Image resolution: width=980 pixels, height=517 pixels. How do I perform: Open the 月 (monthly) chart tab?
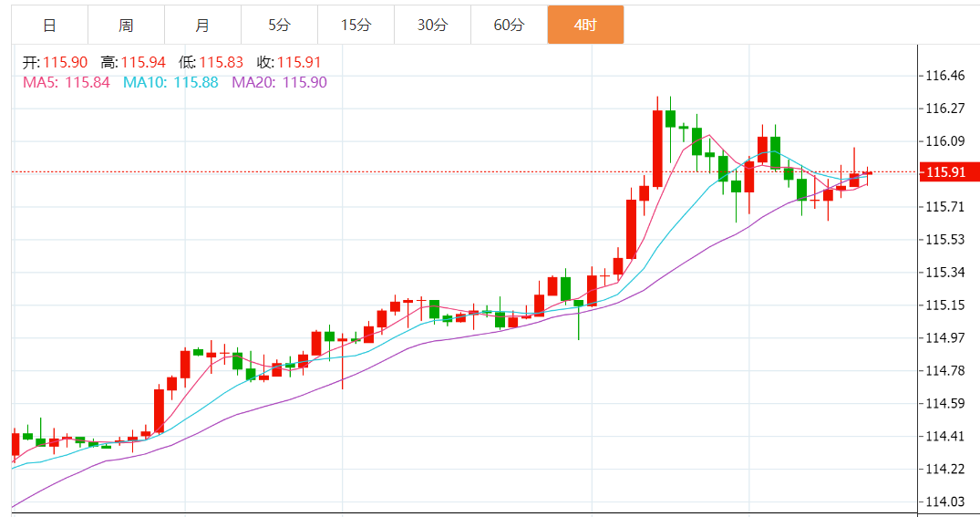pyautogui.click(x=202, y=25)
